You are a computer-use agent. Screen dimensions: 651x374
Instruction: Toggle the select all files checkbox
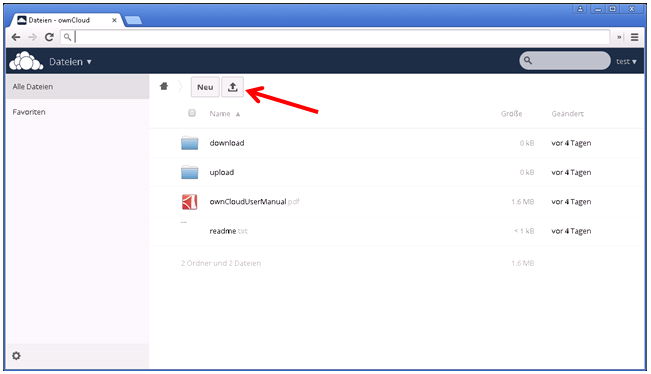point(192,113)
